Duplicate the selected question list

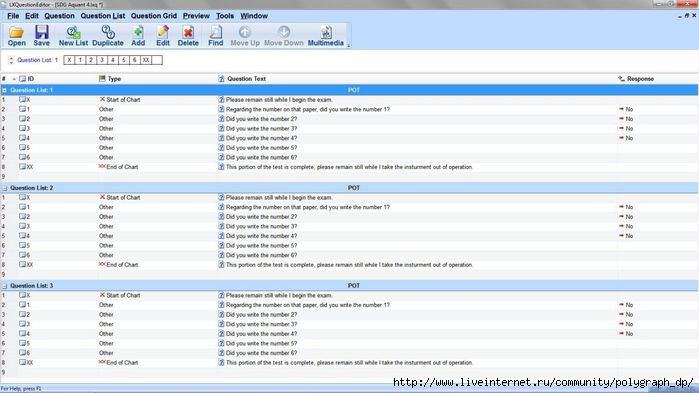(x=107, y=36)
